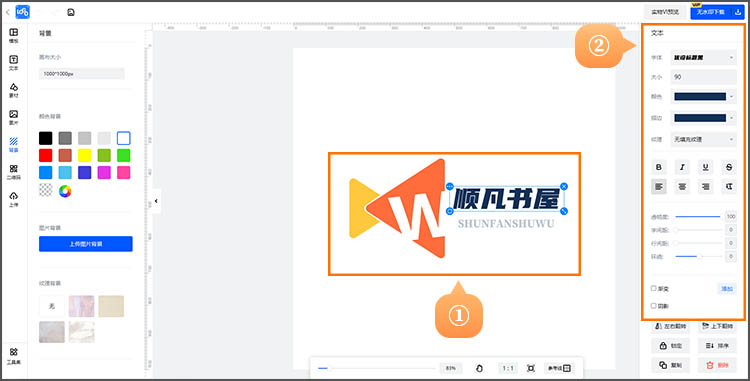Viewport: 750px width, 381px height.
Task: Click the 左右翻转 horizontal flip button
Action: click(x=671, y=327)
